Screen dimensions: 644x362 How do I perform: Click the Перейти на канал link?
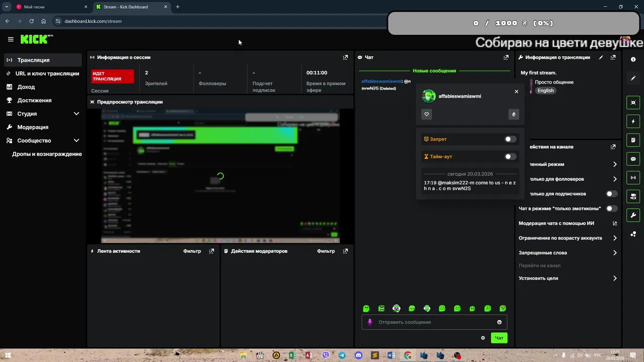pyautogui.click(x=539, y=265)
